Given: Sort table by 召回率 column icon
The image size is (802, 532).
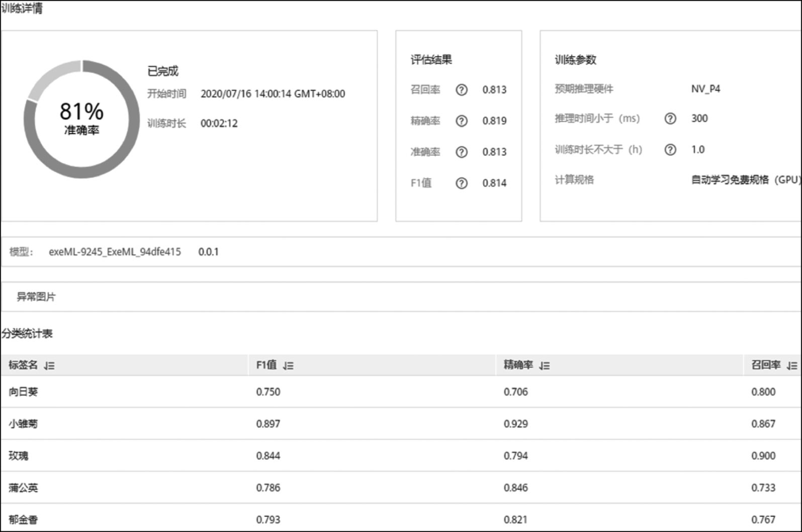Looking at the screenshot, I should 792,366.
